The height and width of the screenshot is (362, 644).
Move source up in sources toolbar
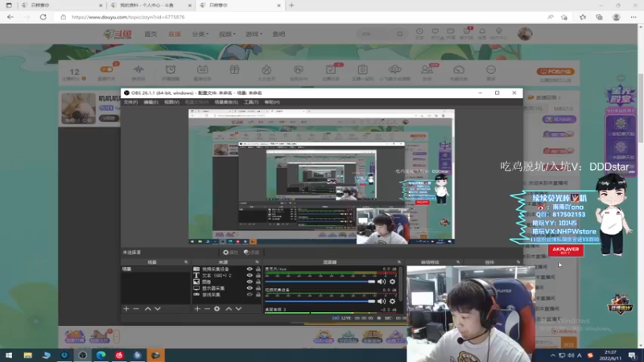[x=229, y=309]
